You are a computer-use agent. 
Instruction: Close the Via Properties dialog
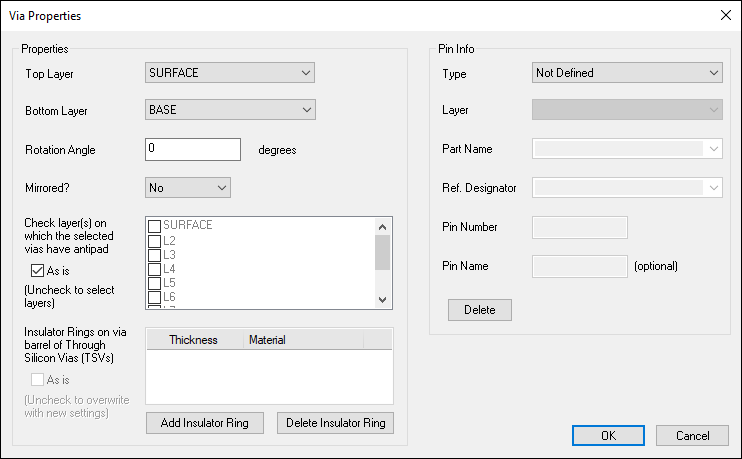(725, 15)
